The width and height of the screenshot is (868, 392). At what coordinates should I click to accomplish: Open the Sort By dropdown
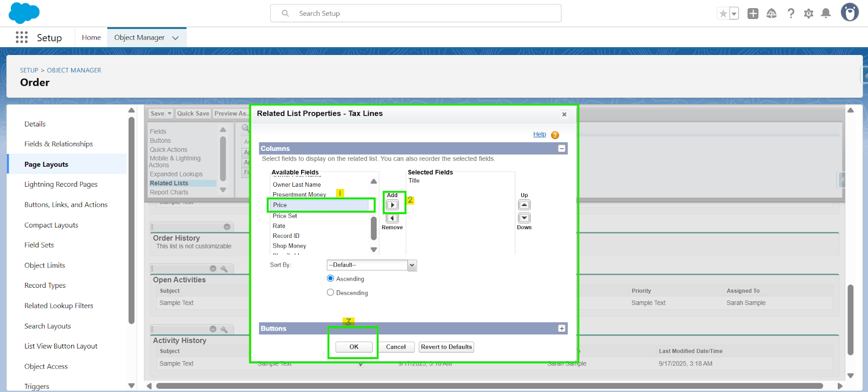[372, 265]
